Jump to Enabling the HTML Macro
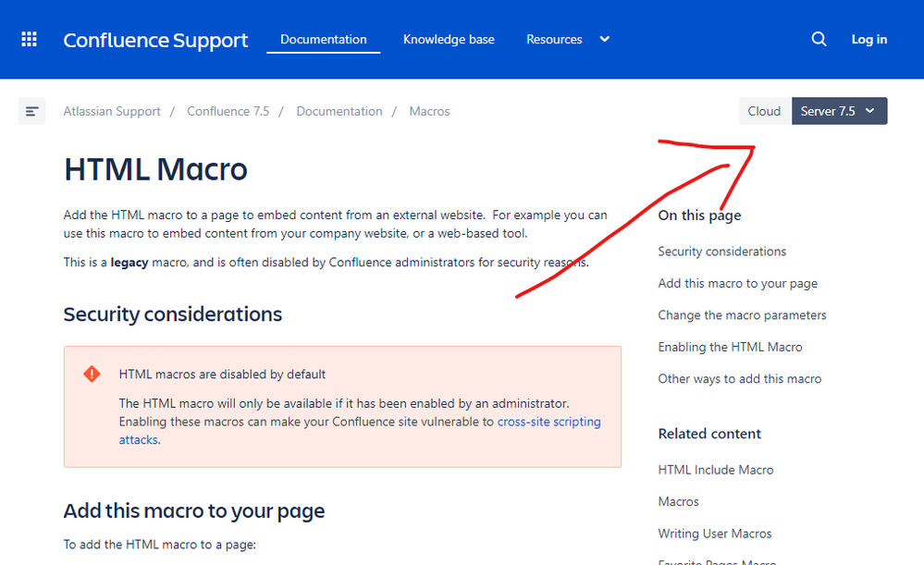Screen dimensions: 924x565 pyautogui.click(x=730, y=347)
